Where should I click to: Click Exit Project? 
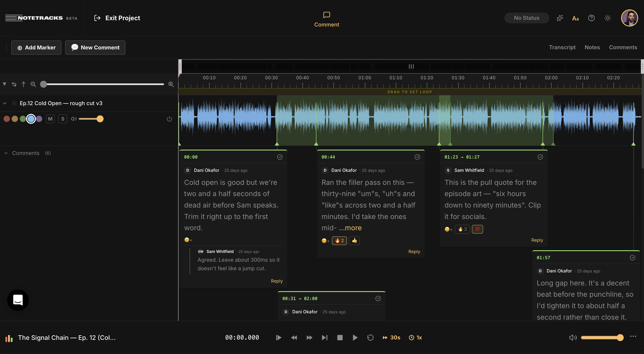[x=117, y=18]
